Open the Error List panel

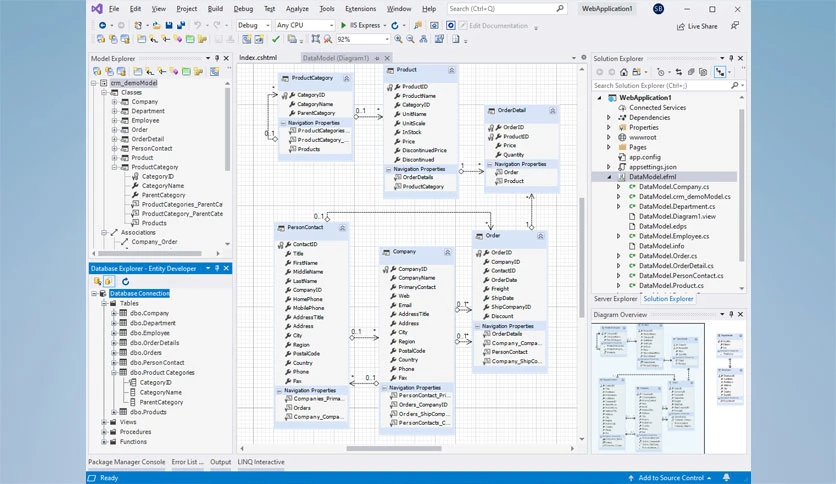188,462
